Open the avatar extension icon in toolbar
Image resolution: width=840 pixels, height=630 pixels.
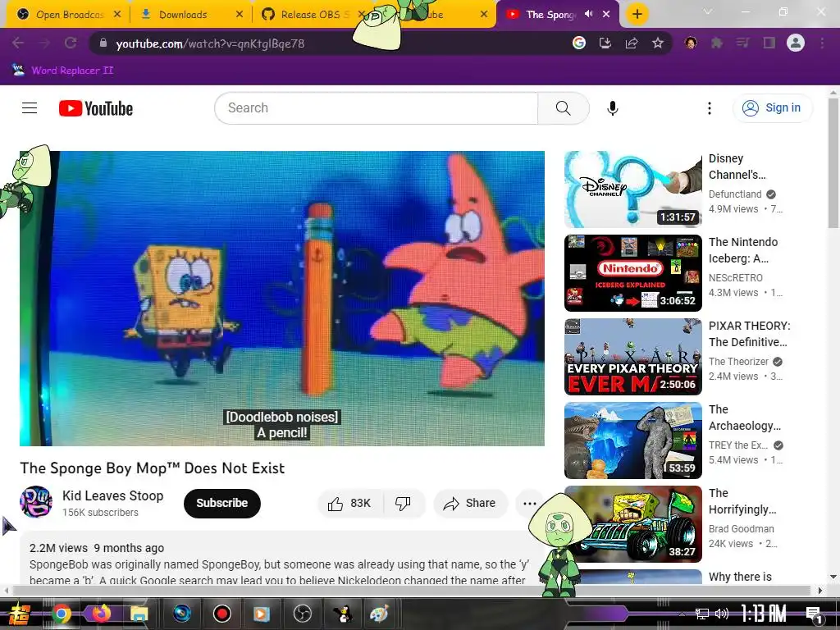pyautogui.click(x=691, y=43)
